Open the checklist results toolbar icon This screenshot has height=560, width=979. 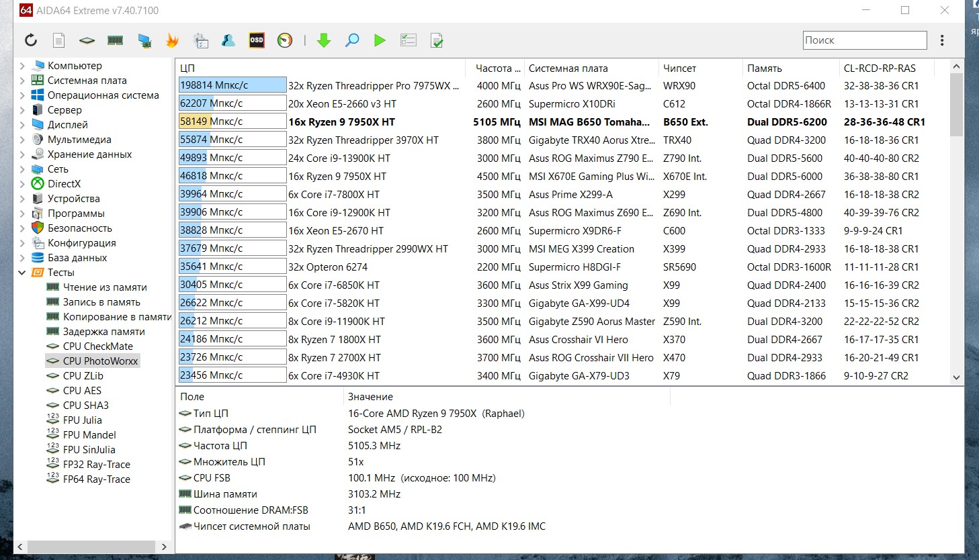click(409, 40)
